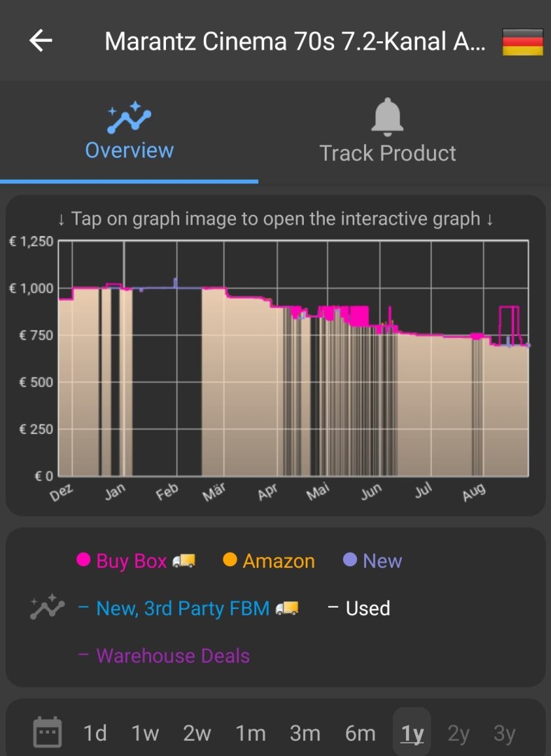Viewport: 551px width, 756px height.
Task: Select the 6m time range
Action: [360, 733]
